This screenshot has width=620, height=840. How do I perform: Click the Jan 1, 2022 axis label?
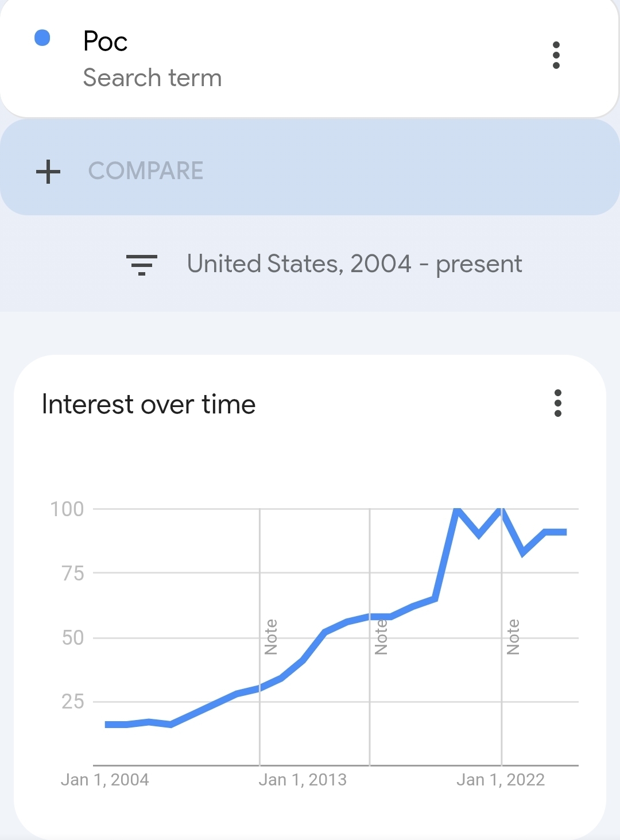click(x=501, y=780)
